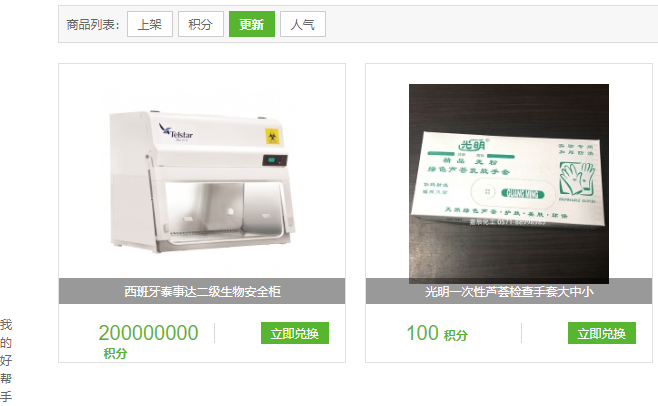
Task: Redeem the 光明 gloves with 立即兑换
Action: pyautogui.click(x=602, y=333)
